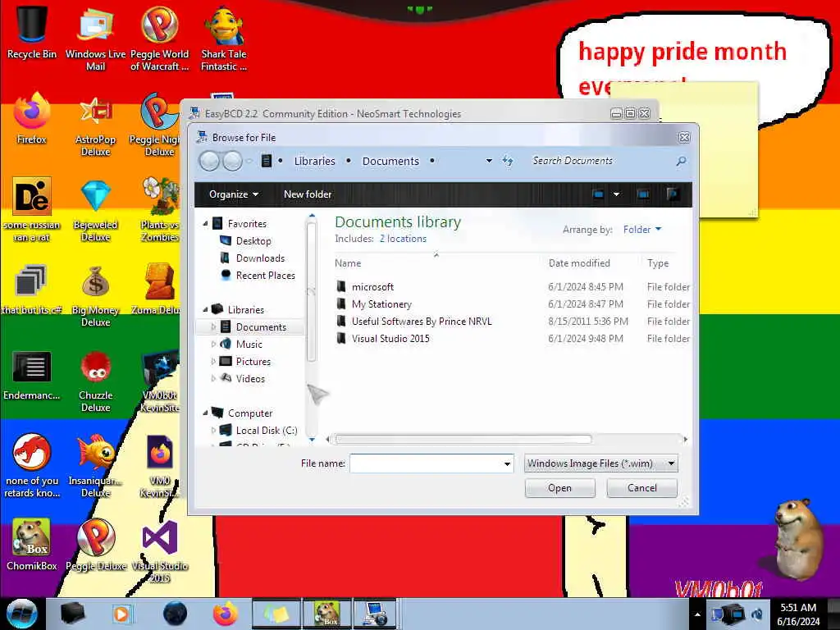This screenshot has height=630, width=840.
Task: Click the search magnifier icon
Action: (681, 161)
